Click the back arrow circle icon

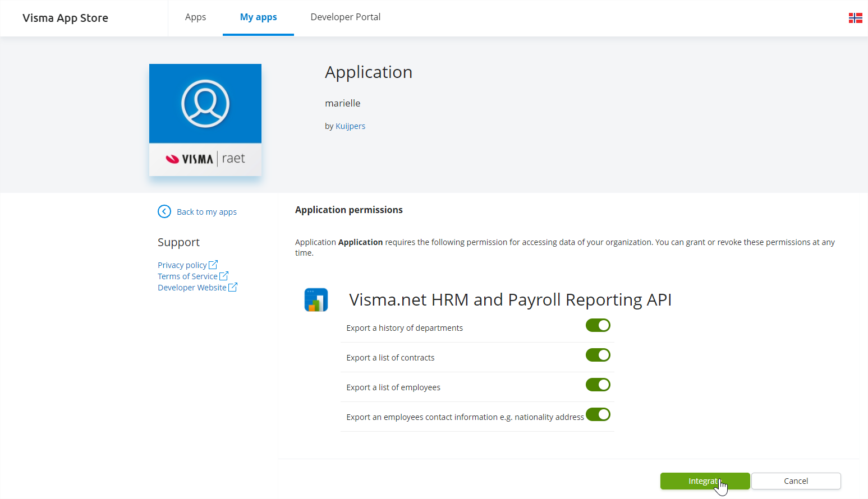pos(164,211)
